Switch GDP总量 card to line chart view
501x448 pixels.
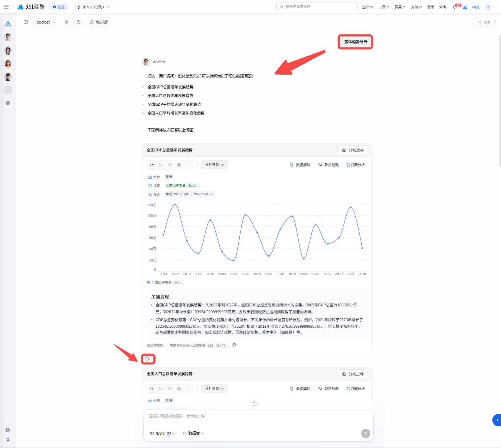pos(152,165)
